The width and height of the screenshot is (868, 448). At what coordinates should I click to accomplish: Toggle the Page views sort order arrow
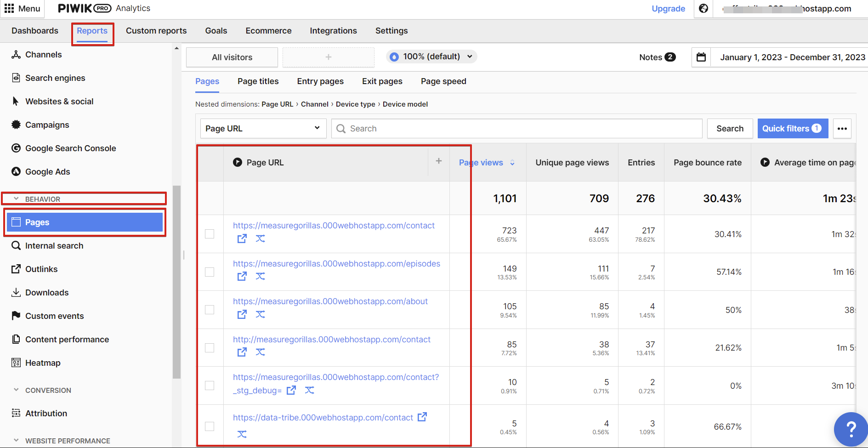(x=512, y=163)
